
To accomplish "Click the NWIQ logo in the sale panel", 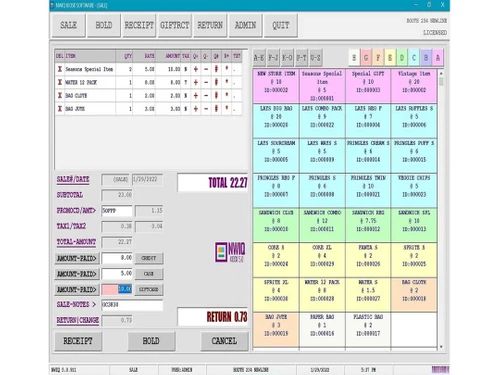I will click(230, 252).
